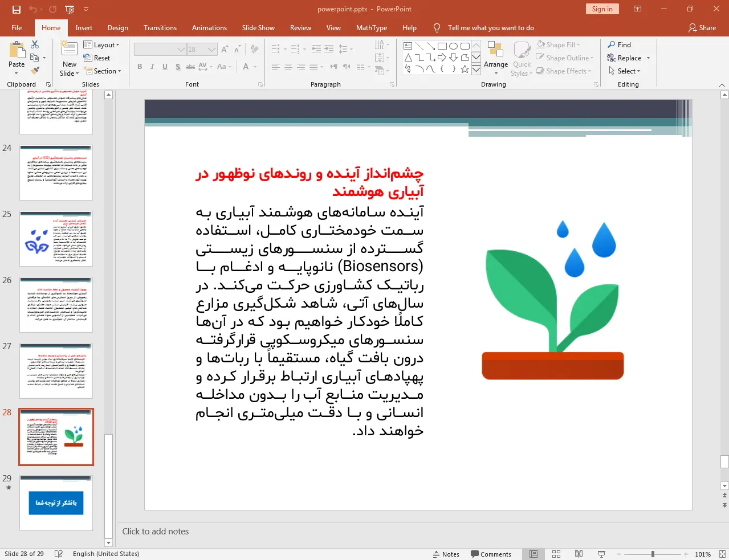This screenshot has height=560, width=729.
Task: Toggle Normal view button
Action: (533, 554)
